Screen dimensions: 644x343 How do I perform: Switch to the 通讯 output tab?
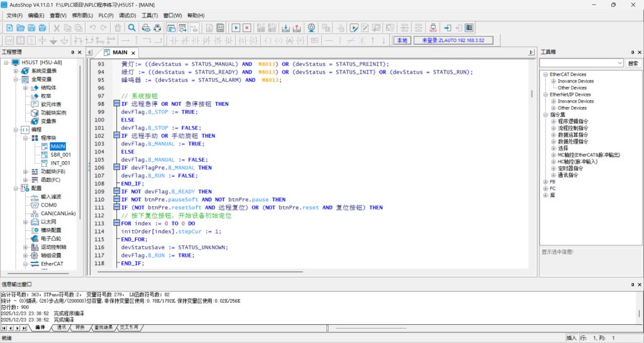[x=62, y=328]
